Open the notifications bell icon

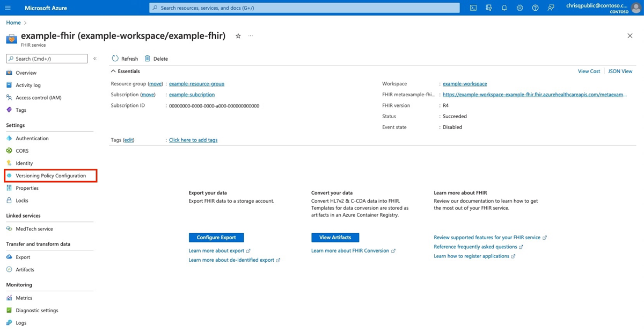click(504, 8)
